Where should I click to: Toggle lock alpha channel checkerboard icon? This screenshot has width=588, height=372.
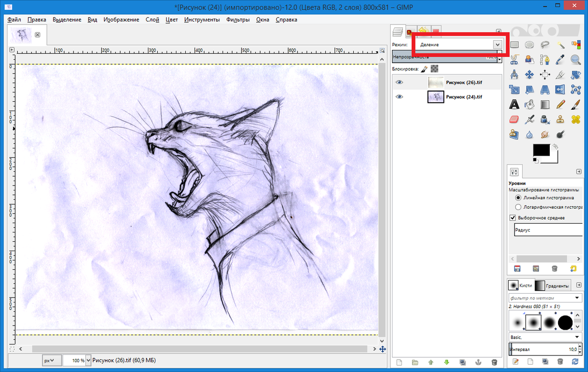pos(434,69)
